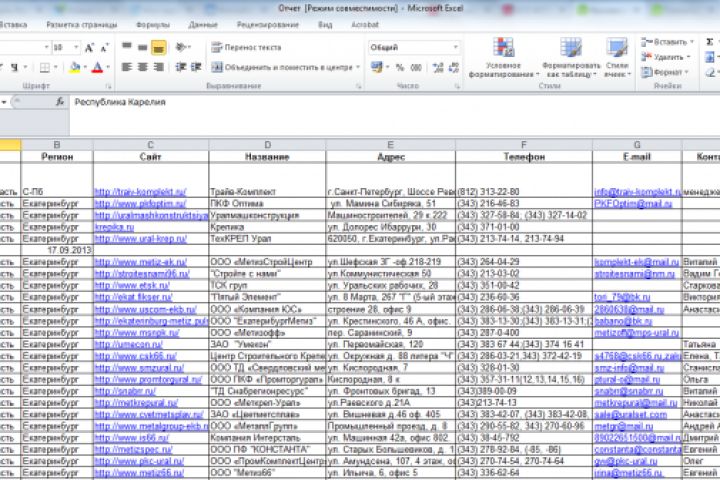Open the text orientation tool
This screenshot has width=720, height=480.
coord(183,47)
